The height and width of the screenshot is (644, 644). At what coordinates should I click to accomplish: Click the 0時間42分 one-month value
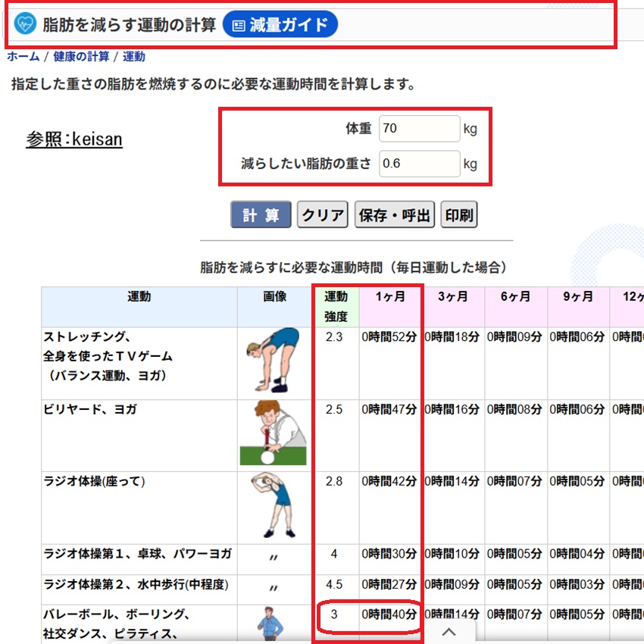coord(389,481)
